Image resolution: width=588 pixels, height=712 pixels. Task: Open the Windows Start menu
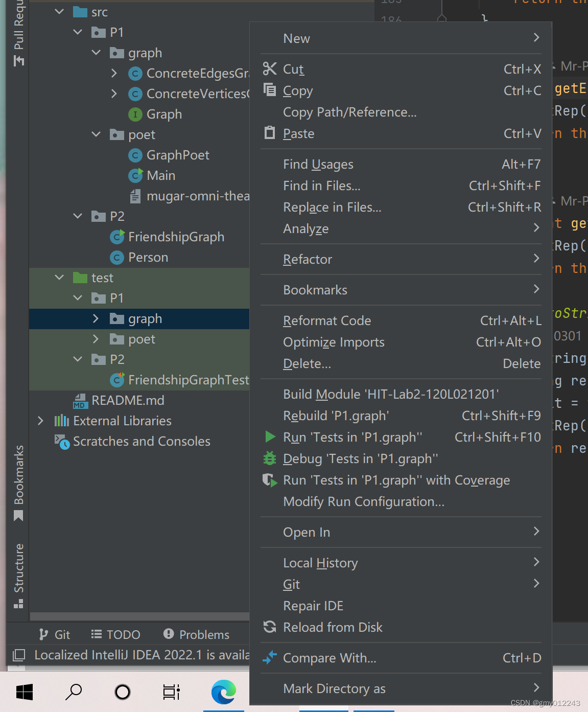(x=25, y=692)
